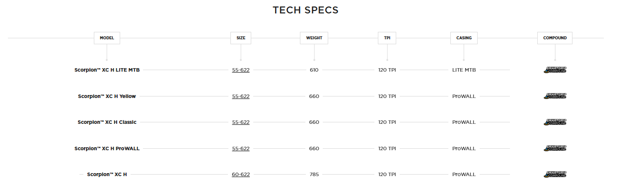
Task: Select the Scorpion XC H Yellow model name
Action: tap(107, 96)
